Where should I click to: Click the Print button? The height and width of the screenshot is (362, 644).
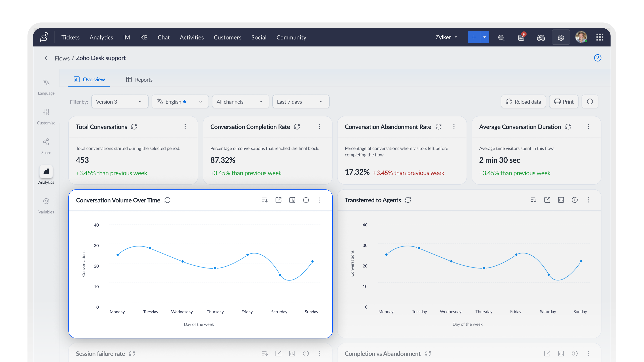click(x=563, y=102)
